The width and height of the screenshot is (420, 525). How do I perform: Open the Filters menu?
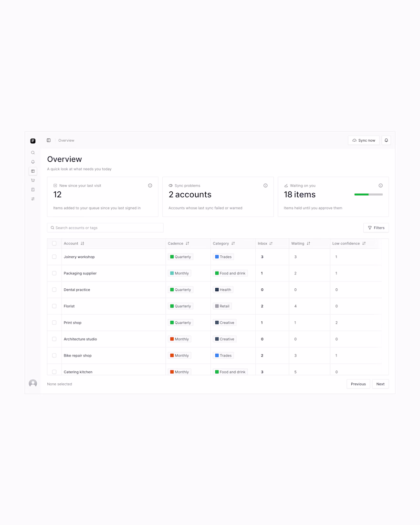coord(376,228)
